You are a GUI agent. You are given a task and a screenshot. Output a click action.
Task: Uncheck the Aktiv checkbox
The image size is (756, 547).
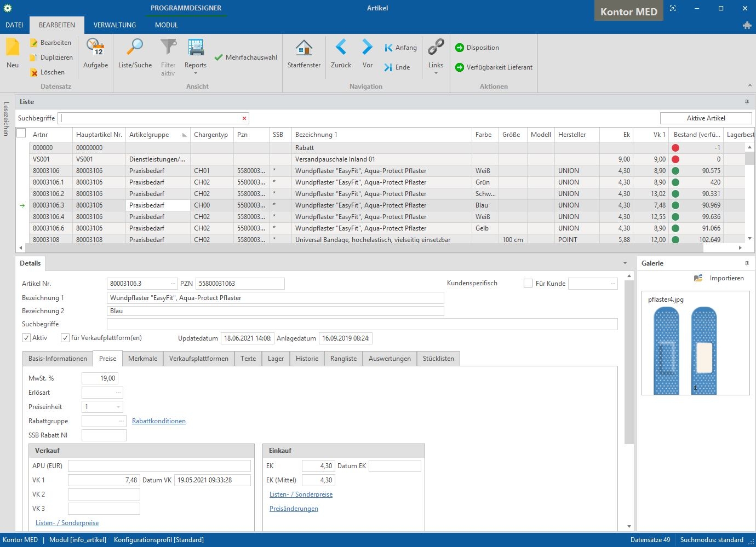(x=26, y=338)
